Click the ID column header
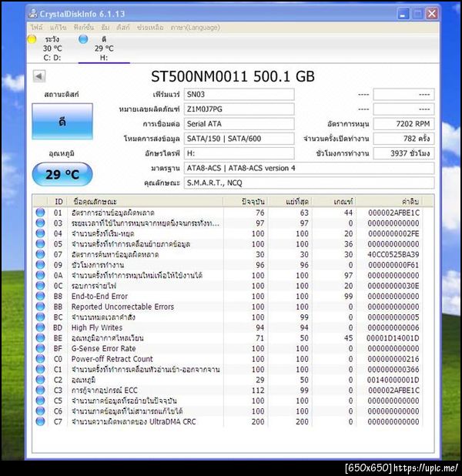This screenshot has height=476, width=462. [58, 202]
